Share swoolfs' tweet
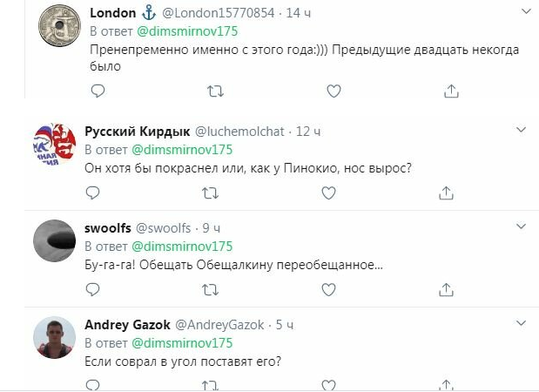539x392 pixels. click(448, 288)
